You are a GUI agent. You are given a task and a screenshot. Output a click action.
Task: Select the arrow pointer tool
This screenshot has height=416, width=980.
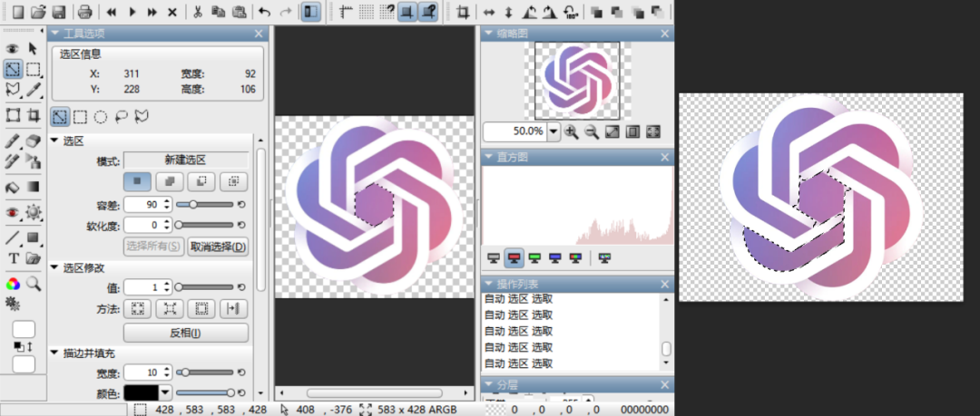(34, 49)
